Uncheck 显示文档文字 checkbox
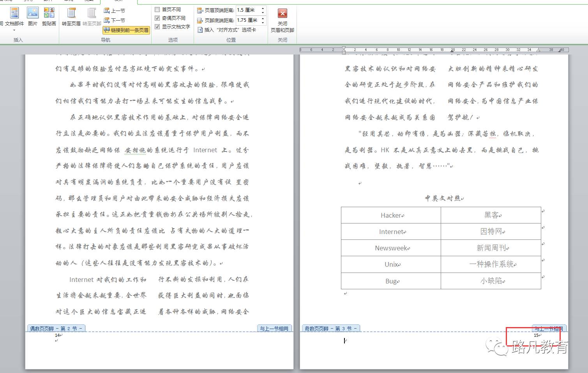The image size is (588, 373). click(157, 26)
